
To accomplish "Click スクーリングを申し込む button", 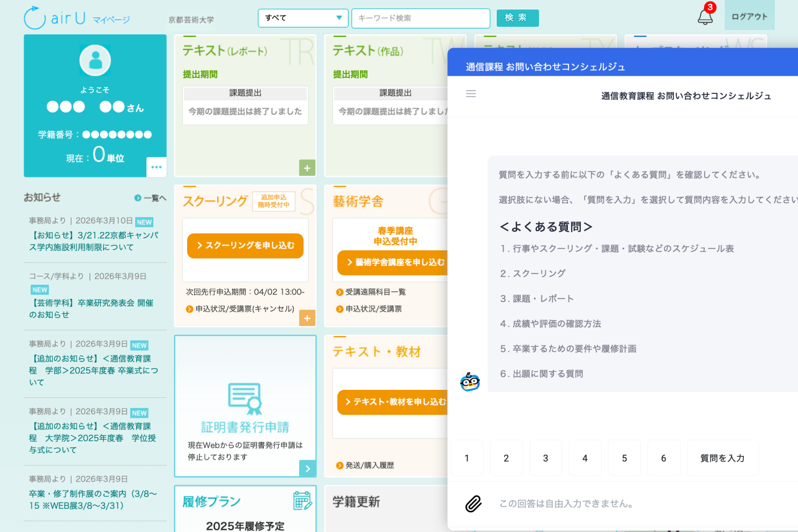I will 245,246.
